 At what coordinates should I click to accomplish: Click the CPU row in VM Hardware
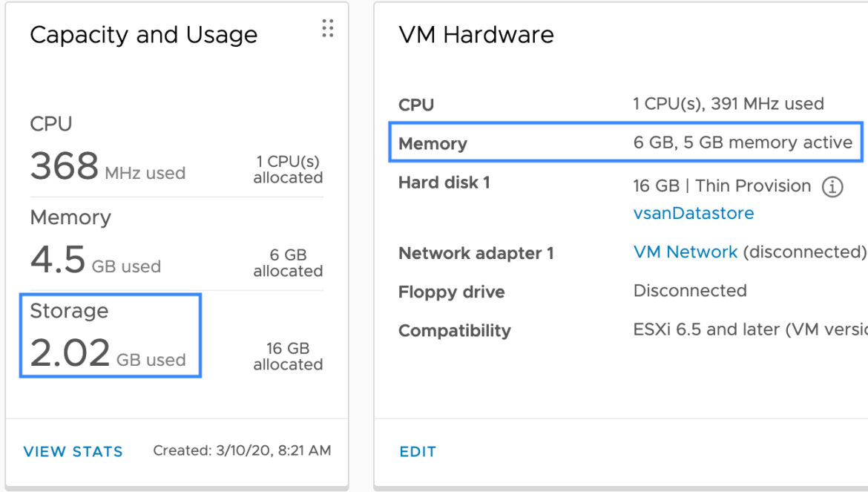click(625, 104)
